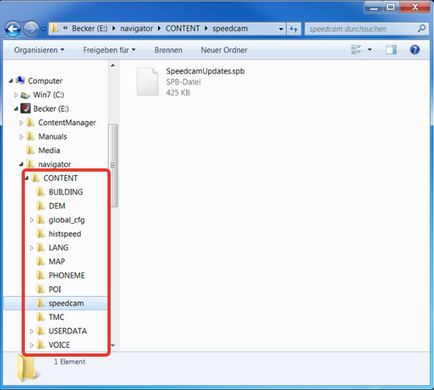Toggle the preview pane icon
The width and height of the screenshot is (434, 390).
tap(391, 50)
